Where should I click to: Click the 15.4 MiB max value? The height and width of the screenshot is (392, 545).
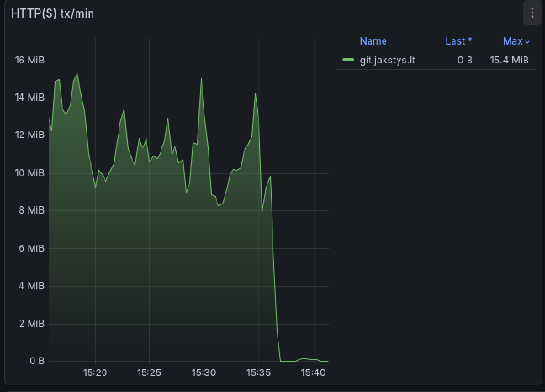(x=509, y=60)
